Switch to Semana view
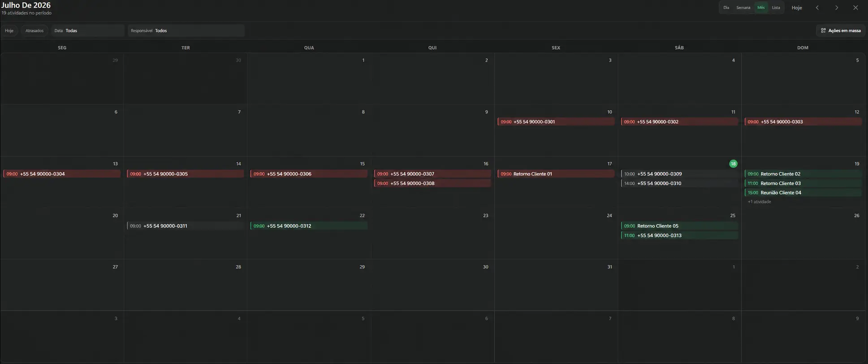Screen dimensions: 868x364 click(x=743, y=8)
